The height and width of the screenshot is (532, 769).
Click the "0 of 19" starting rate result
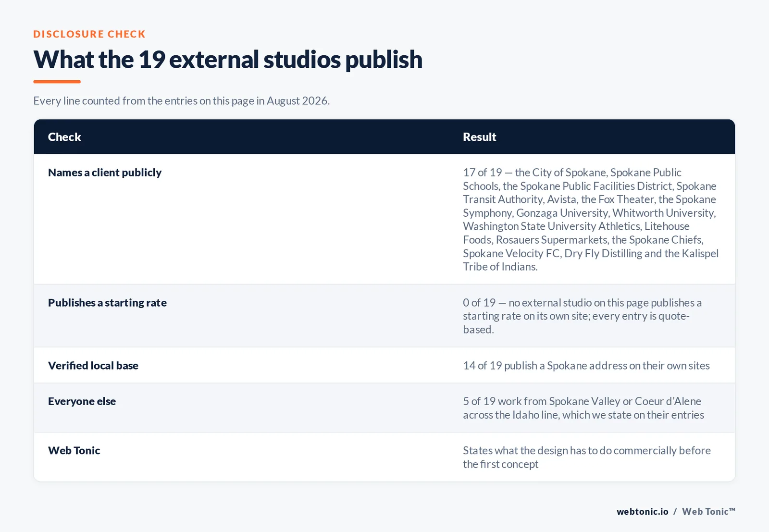582,316
